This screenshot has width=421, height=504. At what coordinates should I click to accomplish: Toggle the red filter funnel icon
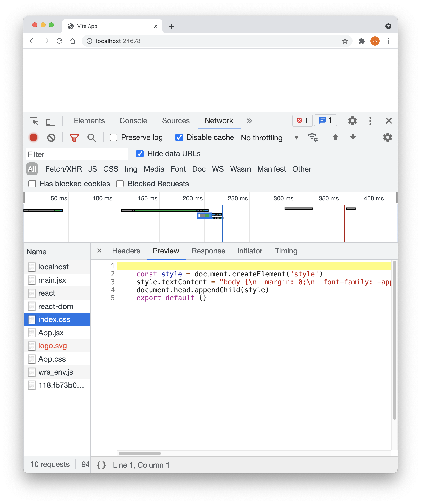74,138
